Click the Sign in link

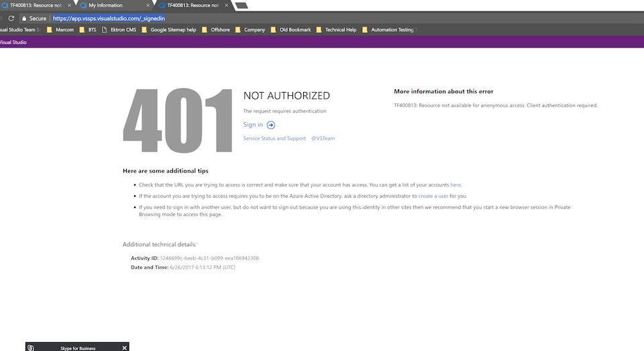click(x=253, y=125)
